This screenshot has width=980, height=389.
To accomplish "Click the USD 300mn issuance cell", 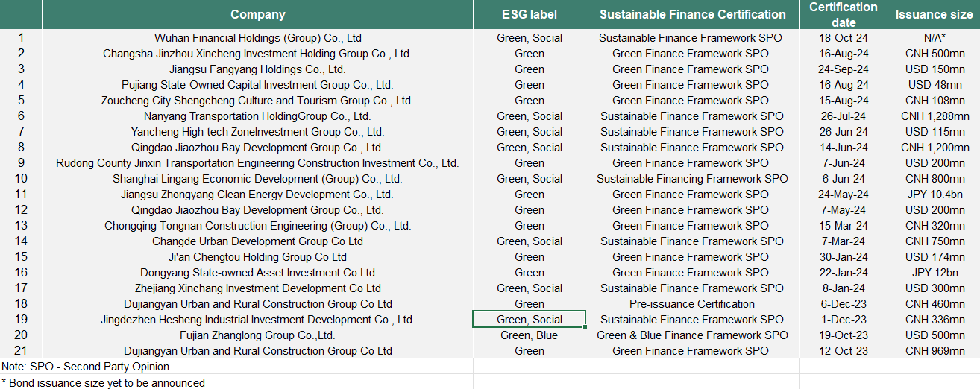I will click(x=934, y=288).
